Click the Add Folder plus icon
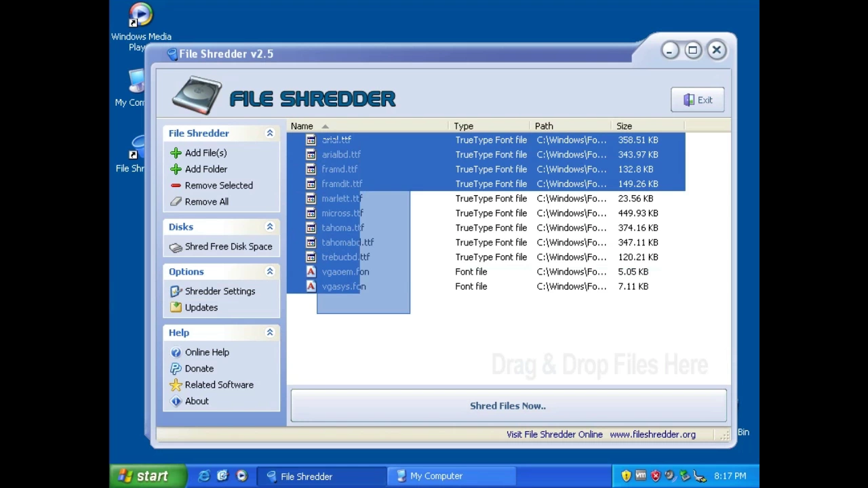Image resolution: width=868 pixels, height=488 pixels. coord(176,169)
